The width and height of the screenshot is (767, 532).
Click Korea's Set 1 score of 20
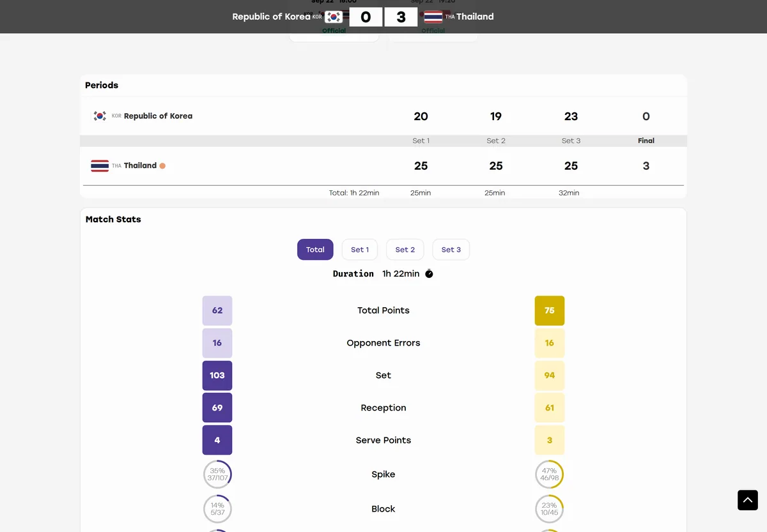coord(421,116)
